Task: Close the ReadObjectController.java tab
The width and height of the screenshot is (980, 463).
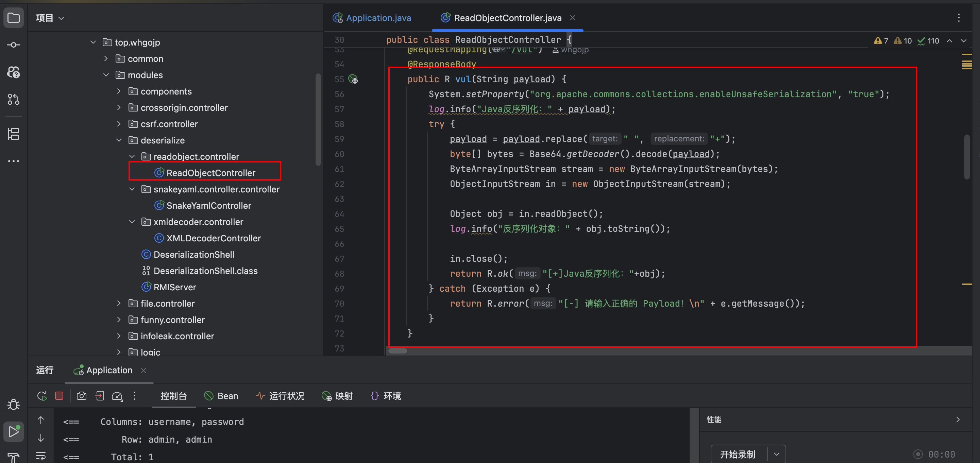Action: pos(573,18)
